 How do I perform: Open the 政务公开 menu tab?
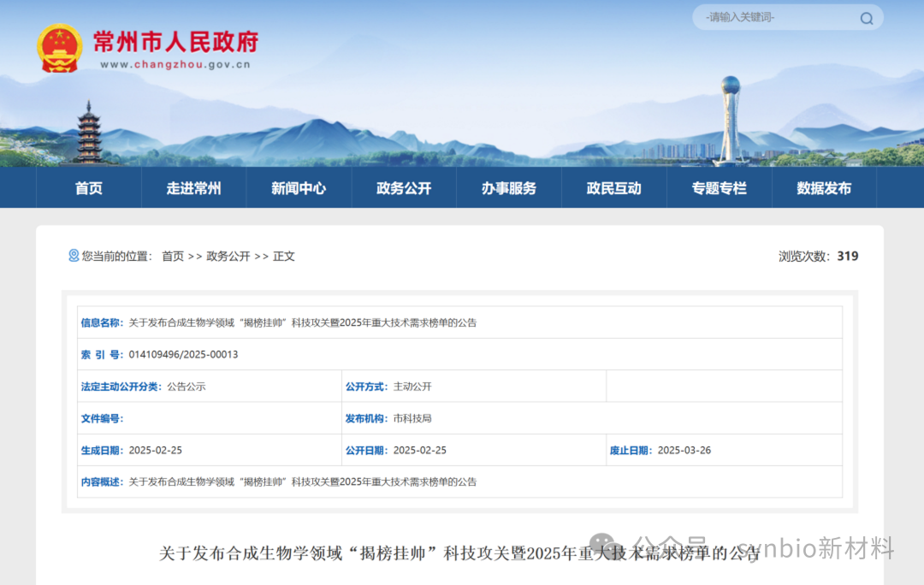point(404,188)
